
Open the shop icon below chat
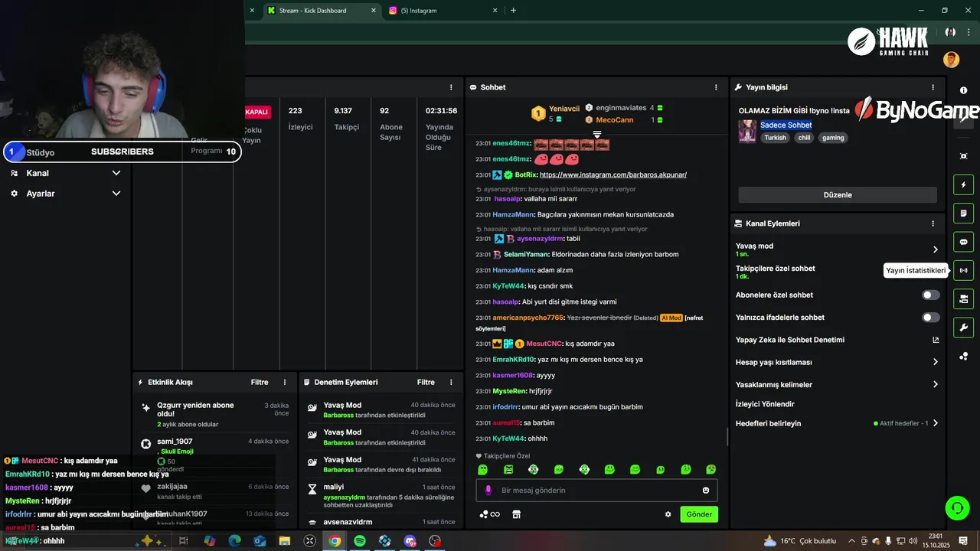click(x=516, y=514)
